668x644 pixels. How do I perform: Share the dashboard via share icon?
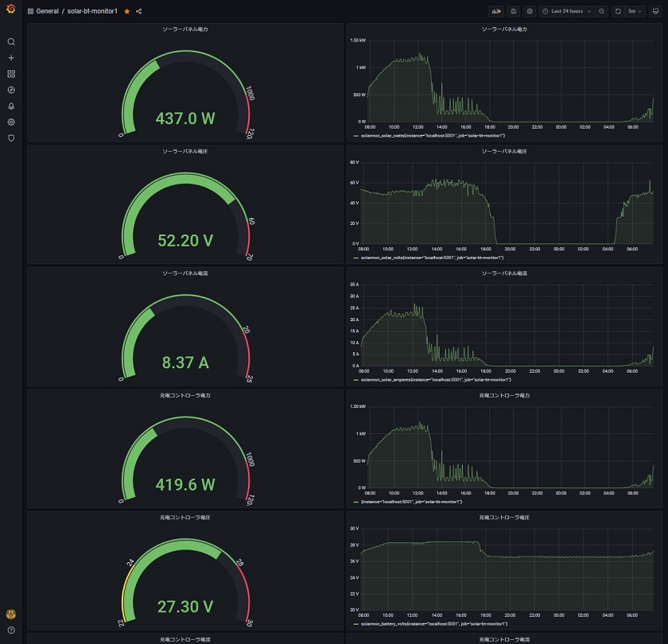pos(139,11)
